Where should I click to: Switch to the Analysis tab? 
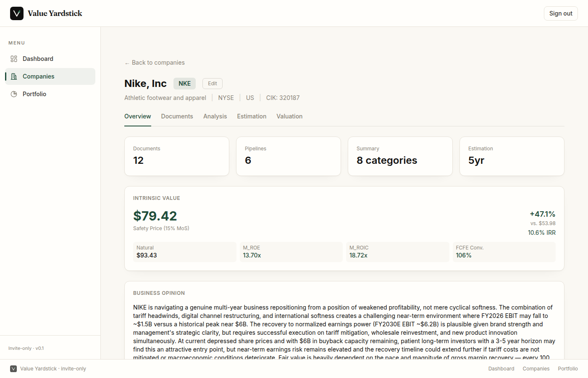point(215,116)
